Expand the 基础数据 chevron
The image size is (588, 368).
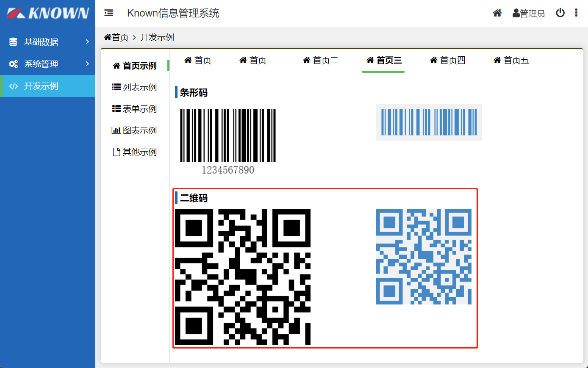pos(87,42)
